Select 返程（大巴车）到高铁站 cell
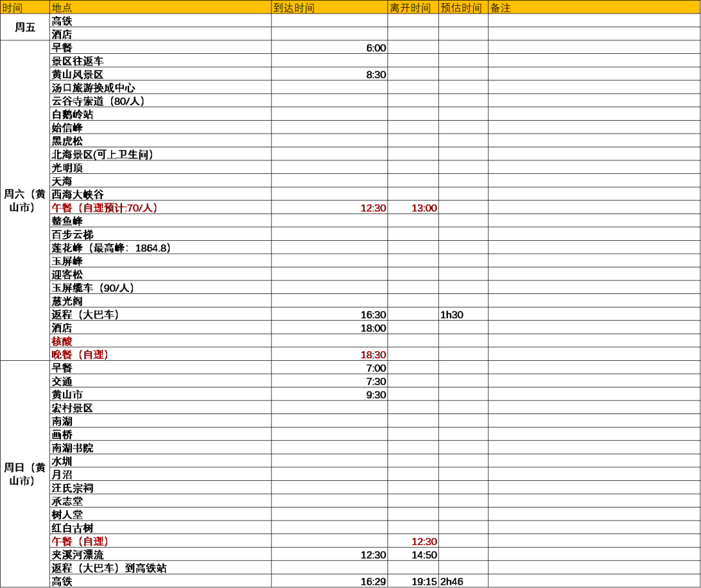The height and width of the screenshot is (588, 701). [160, 568]
